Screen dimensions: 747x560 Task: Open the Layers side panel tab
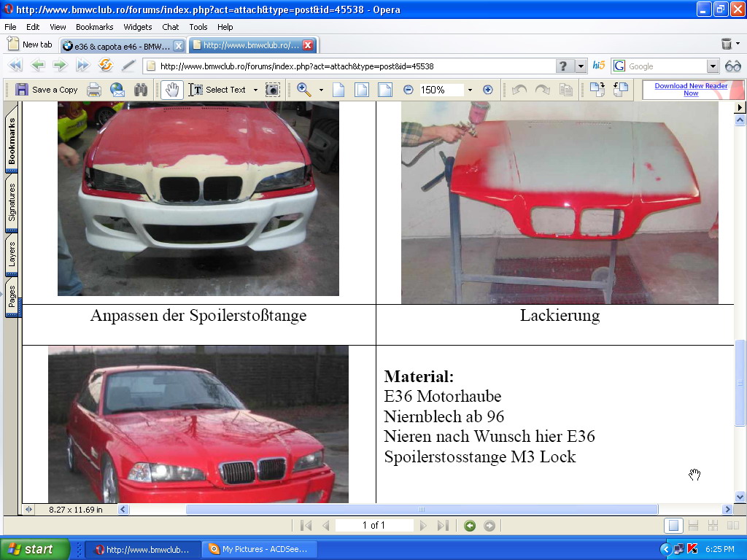coord(12,254)
